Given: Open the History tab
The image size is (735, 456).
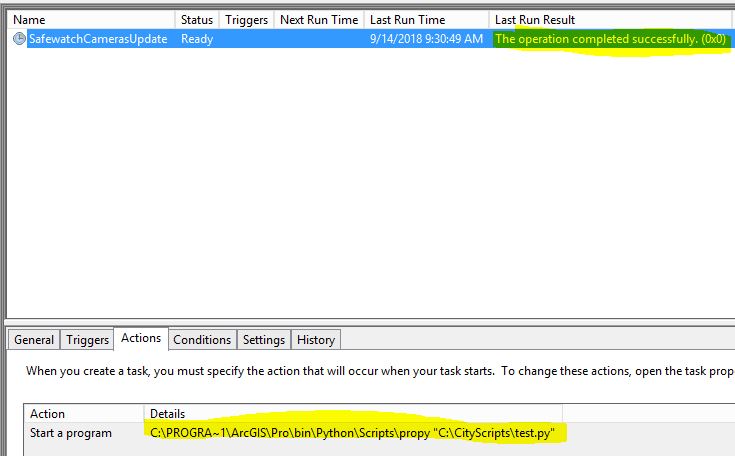Looking at the screenshot, I should [316, 340].
